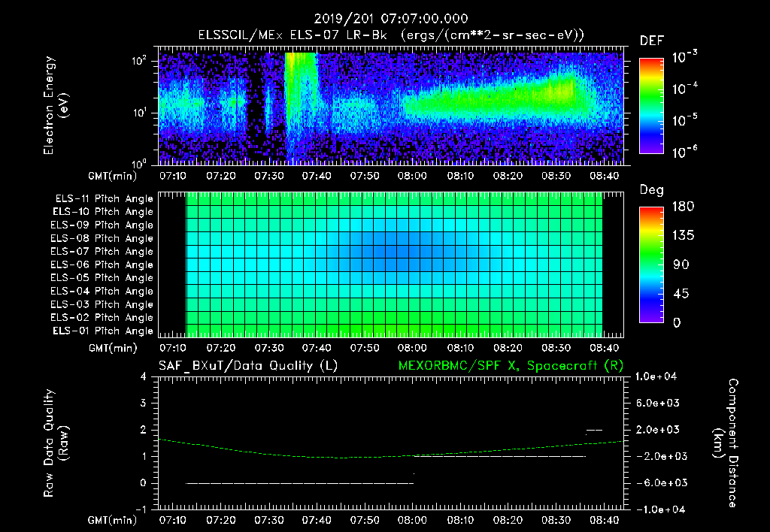
Task: Click the green MEXORBMC/SPF X, Spacecraft (R) legend
Action: pos(511,366)
